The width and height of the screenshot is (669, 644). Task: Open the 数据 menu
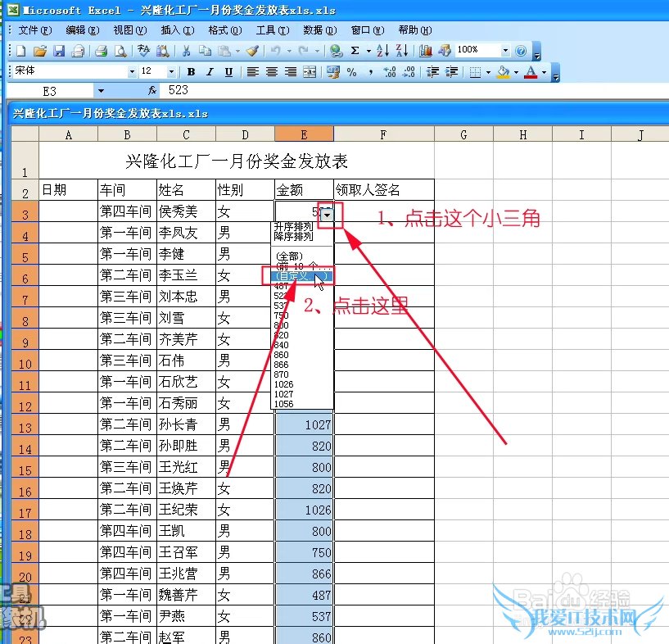pos(319,30)
